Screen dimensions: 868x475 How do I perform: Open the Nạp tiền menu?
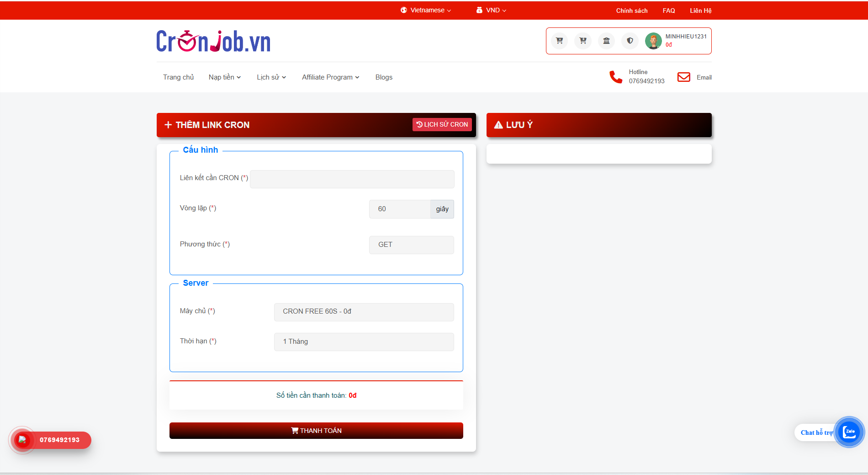[x=224, y=77]
